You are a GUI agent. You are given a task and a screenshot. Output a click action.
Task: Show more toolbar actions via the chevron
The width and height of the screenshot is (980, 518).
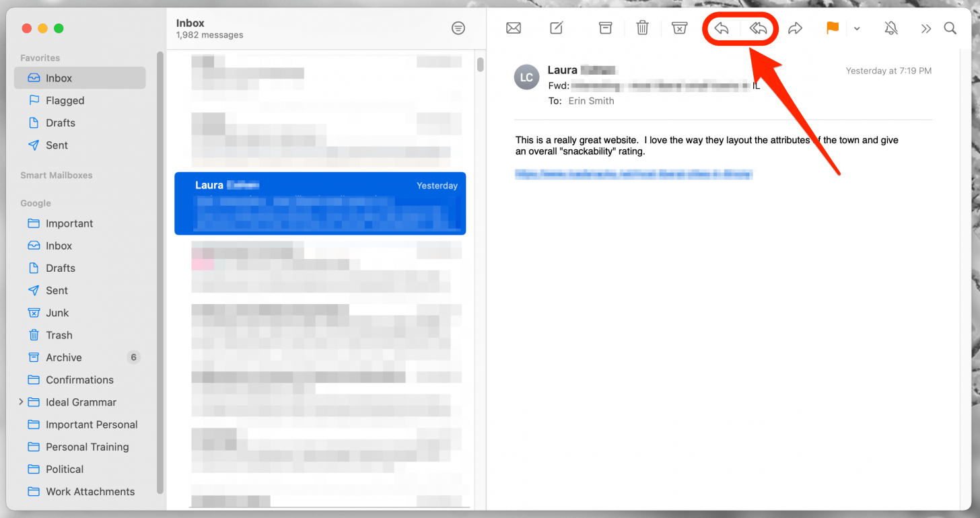tap(926, 28)
